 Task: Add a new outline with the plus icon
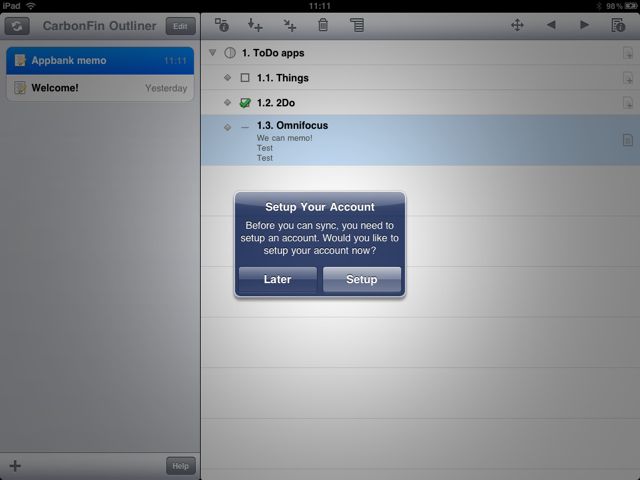pyautogui.click(x=15, y=466)
